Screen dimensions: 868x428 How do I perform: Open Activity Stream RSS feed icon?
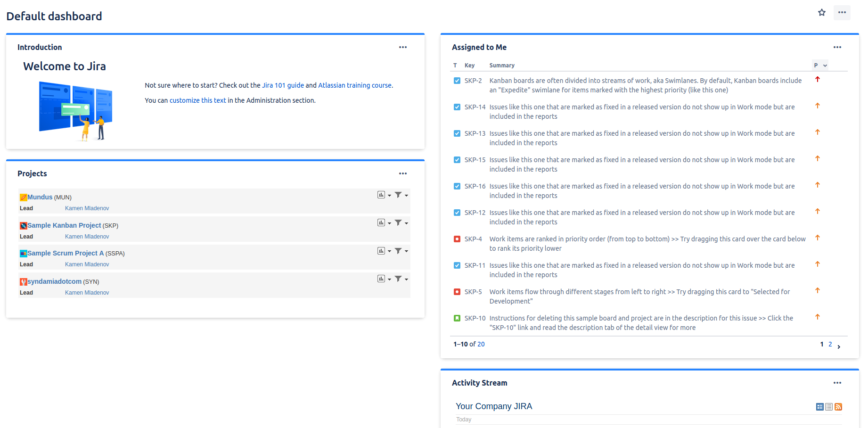tap(838, 407)
